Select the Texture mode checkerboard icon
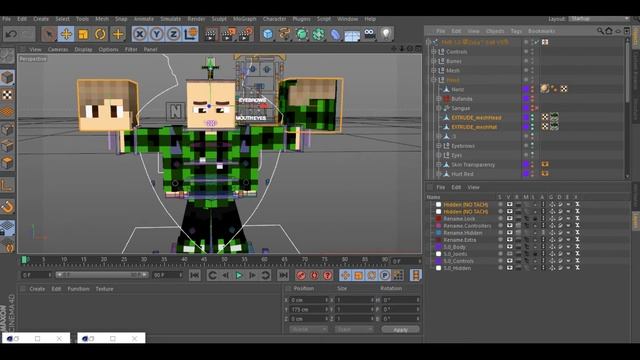Viewport: 640px width, 360px height. (7, 95)
